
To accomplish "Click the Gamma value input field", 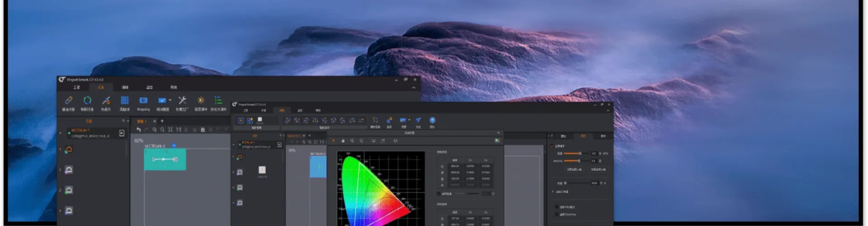I will [594, 161].
